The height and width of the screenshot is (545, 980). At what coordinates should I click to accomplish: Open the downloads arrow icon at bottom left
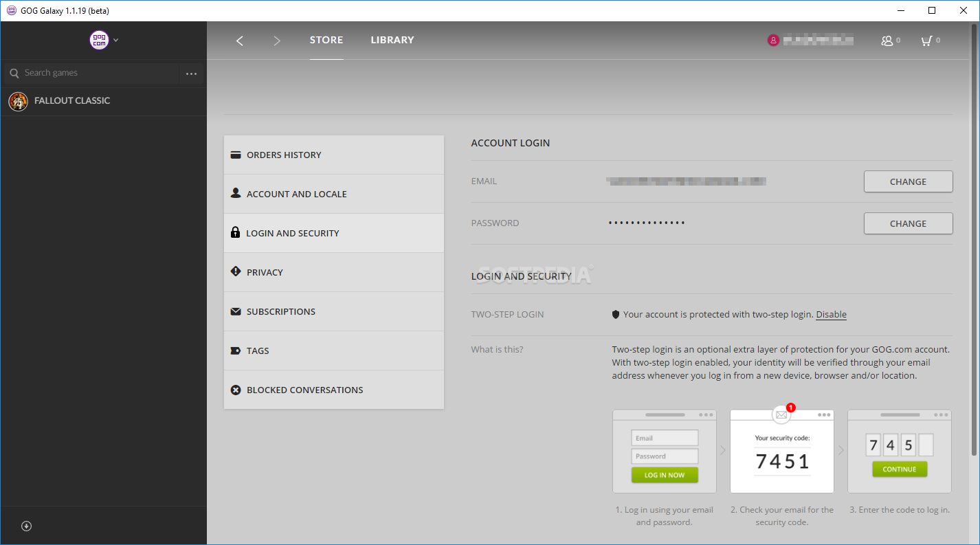(x=27, y=526)
